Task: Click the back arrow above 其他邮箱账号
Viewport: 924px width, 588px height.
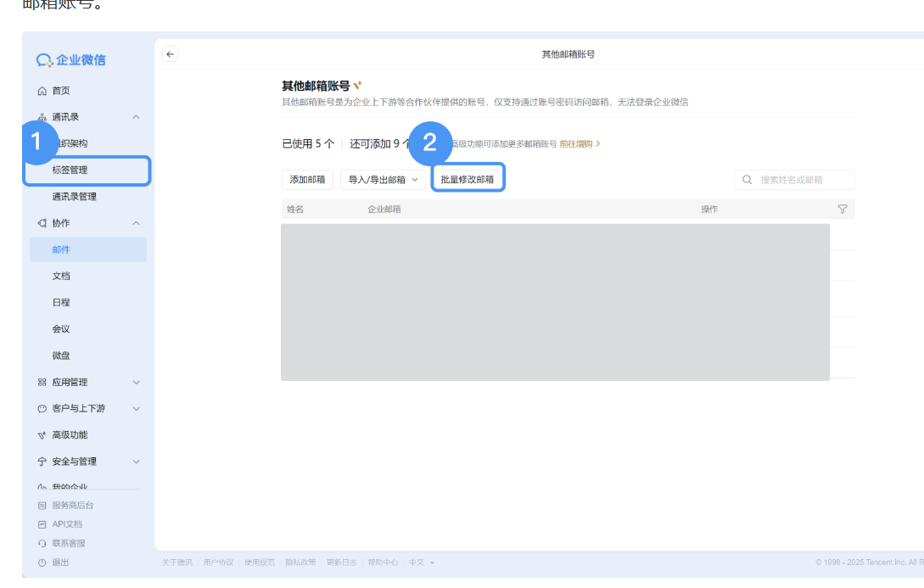Action: 170,53
